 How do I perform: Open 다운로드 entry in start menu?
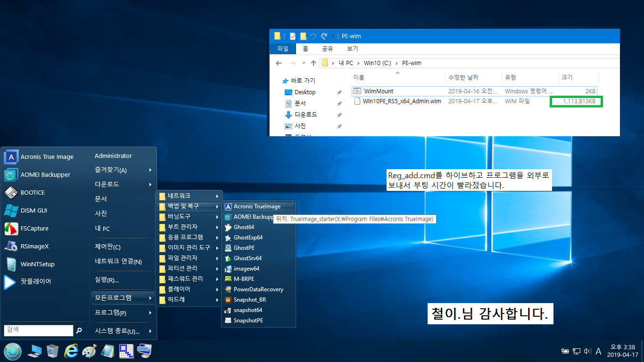click(123, 184)
